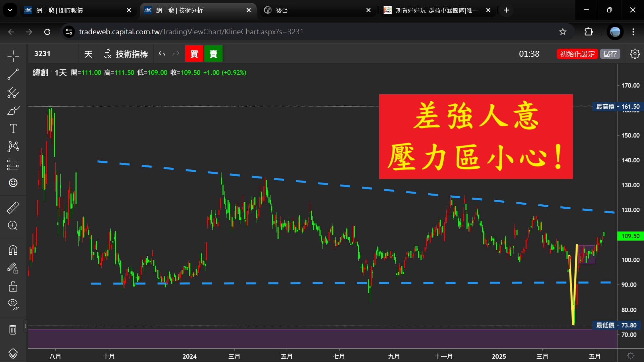Click the 初始化設定 reset button
Screen dimensions: 644x362
[577, 54]
